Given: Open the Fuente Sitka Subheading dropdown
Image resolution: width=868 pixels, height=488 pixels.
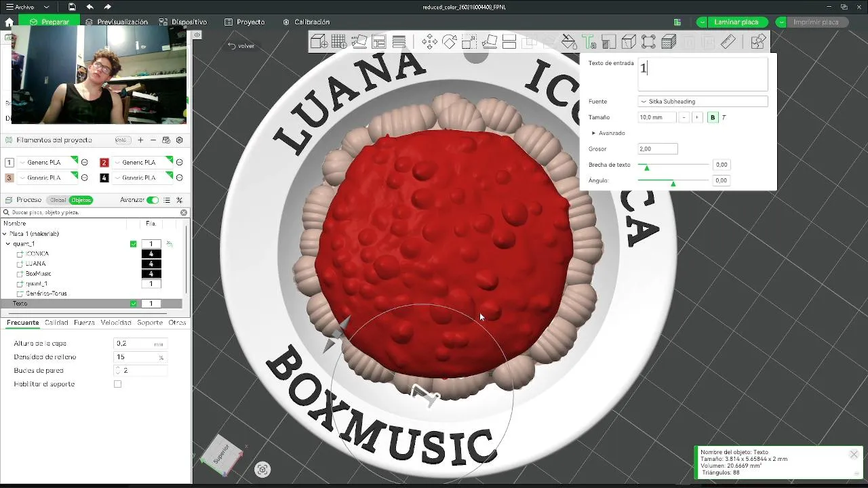Looking at the screenshot, I should coord(703,102).
